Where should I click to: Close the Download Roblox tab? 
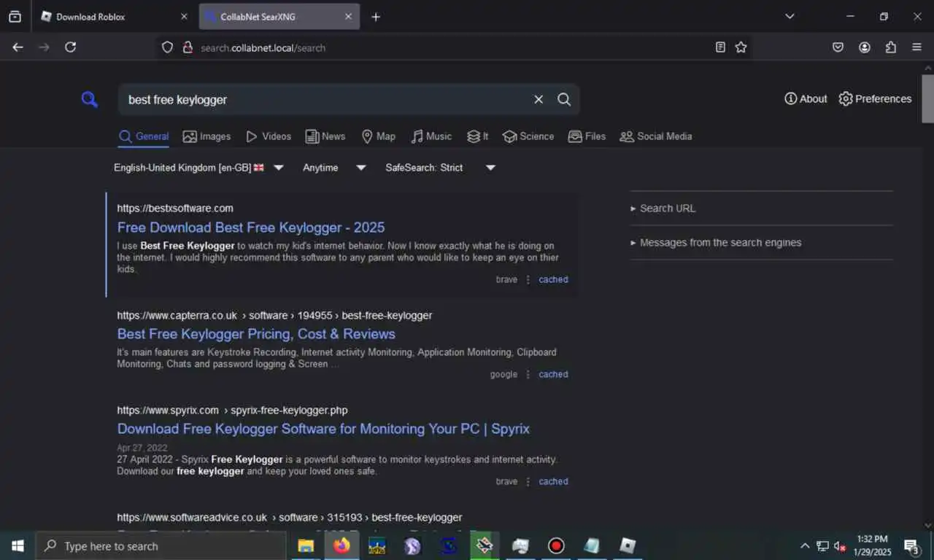184,17
